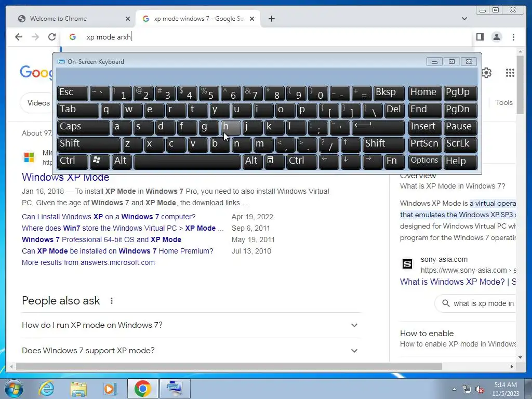The height and width of the screenshot is (399, 532).
Task: Open Chrome side panel icon
Action: coord(480,37)
